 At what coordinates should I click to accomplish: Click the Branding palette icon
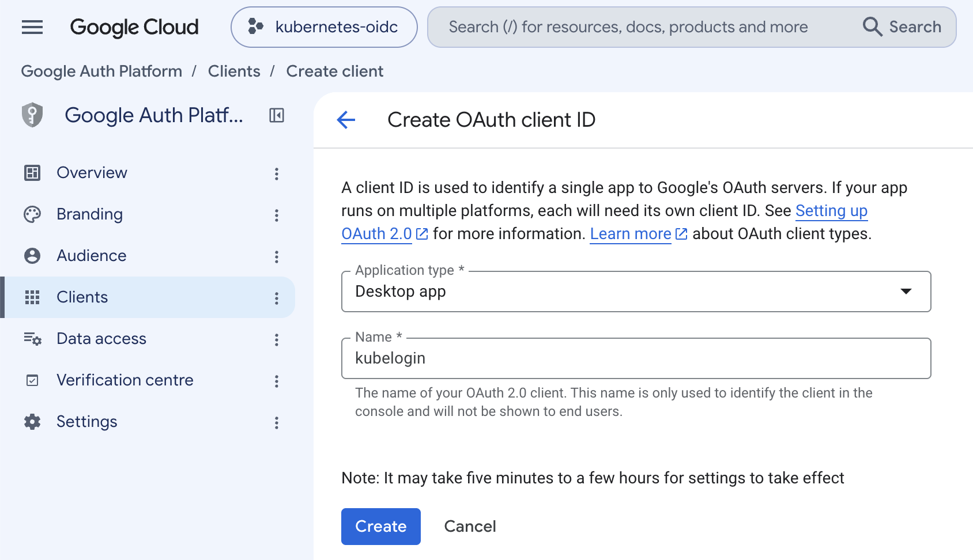click(32, 214)
